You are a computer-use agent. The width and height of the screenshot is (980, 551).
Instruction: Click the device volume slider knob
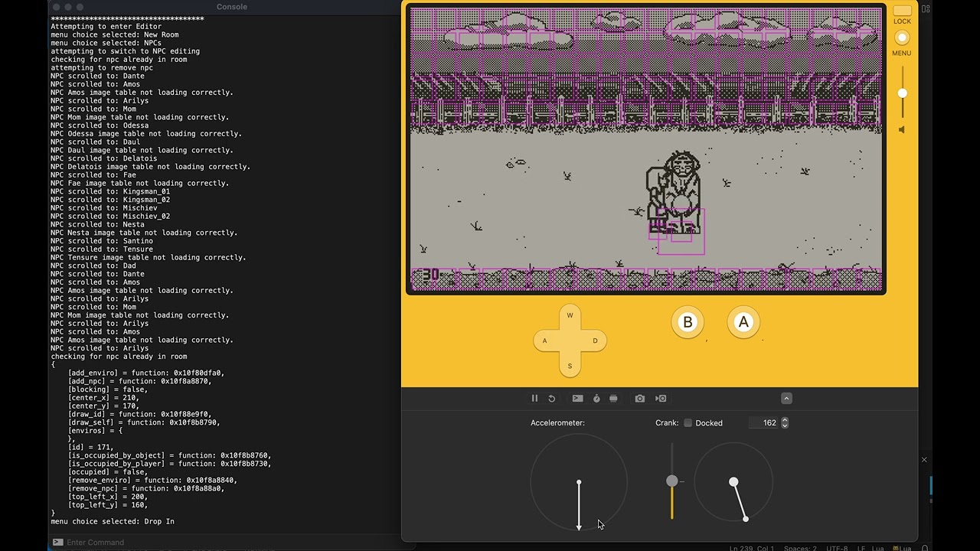(902, 93)
